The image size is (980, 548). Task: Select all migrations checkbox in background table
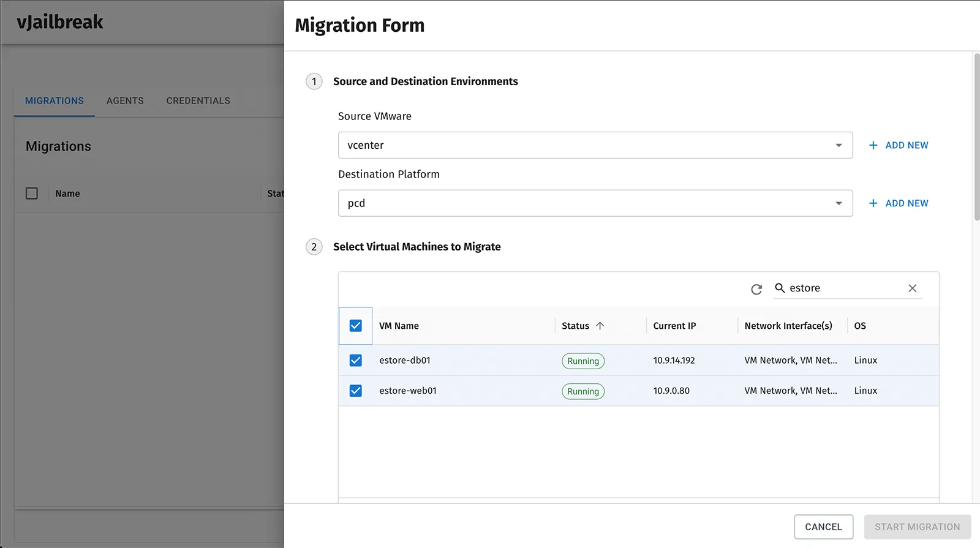[32, 193]
